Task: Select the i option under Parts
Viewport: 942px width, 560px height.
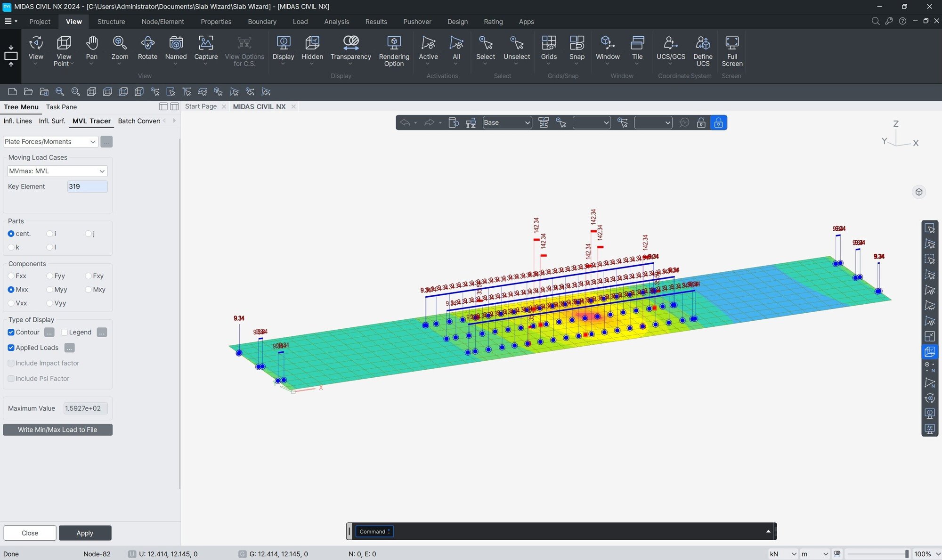Action: pos(49,233)
